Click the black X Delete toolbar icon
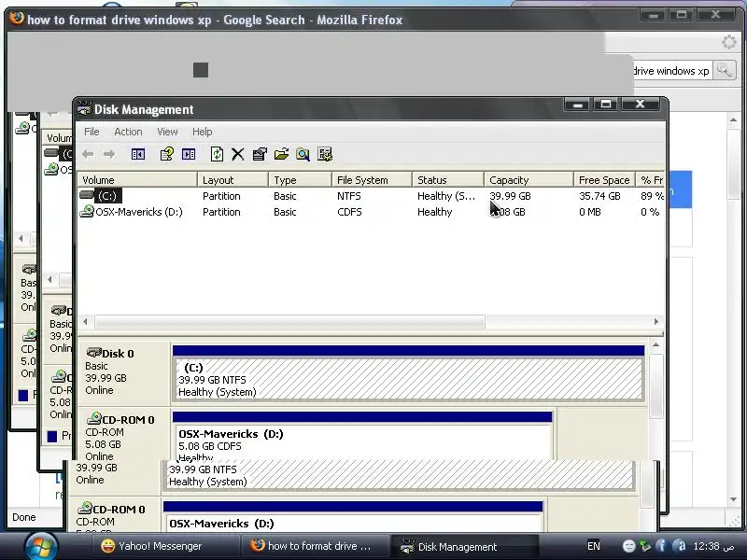747x560 pixels. point(238,154)
